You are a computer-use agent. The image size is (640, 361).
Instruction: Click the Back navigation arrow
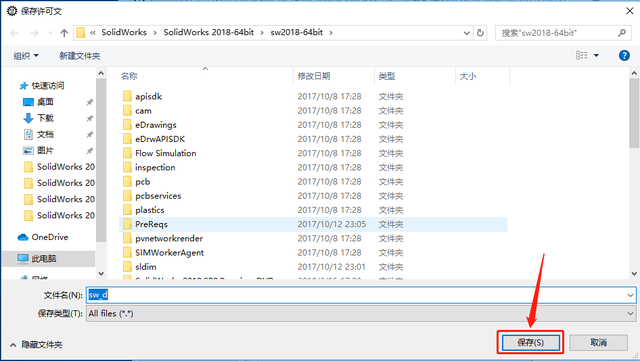pos(15,33)
